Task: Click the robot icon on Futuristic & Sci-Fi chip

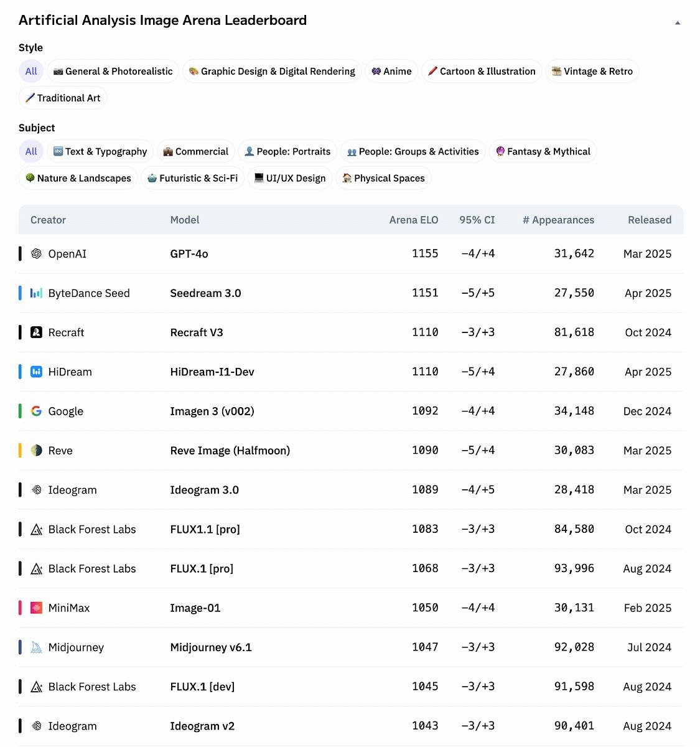Action: [x=152, y=178]
